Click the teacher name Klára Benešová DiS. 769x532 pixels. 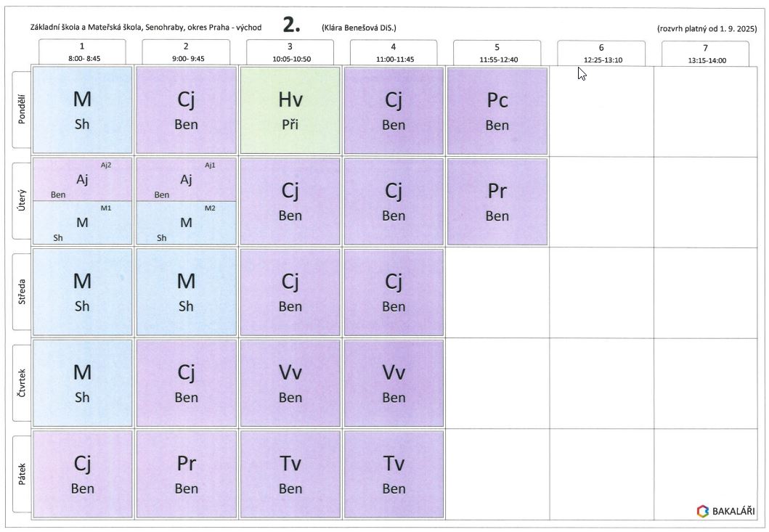pyautogui.click(x=359, y=28)
